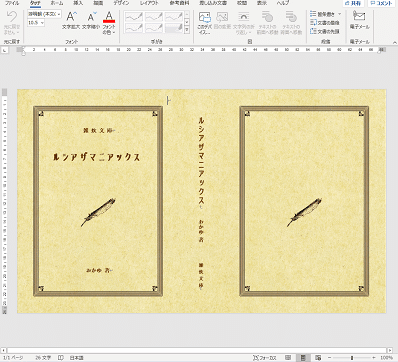Image resolution: width=398 pixels, height=362 pixels.
Task: Switch to the レイアウト tab
Action: tap(149, 3)
